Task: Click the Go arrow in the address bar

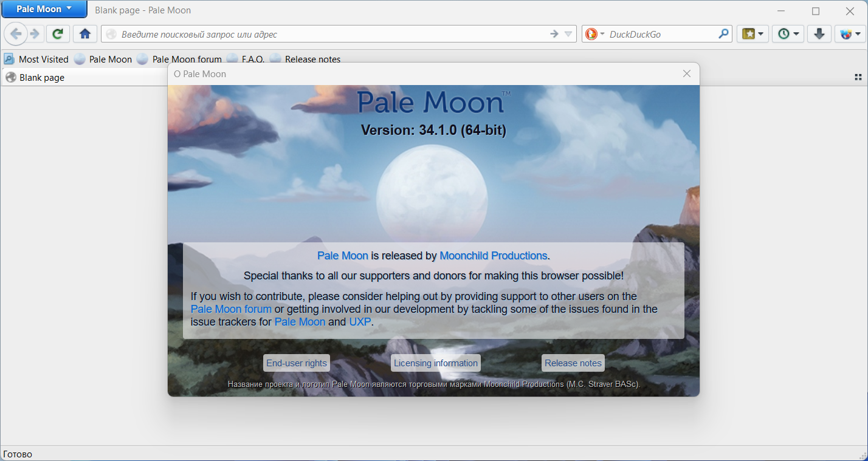Action: (x=554, y=34)
